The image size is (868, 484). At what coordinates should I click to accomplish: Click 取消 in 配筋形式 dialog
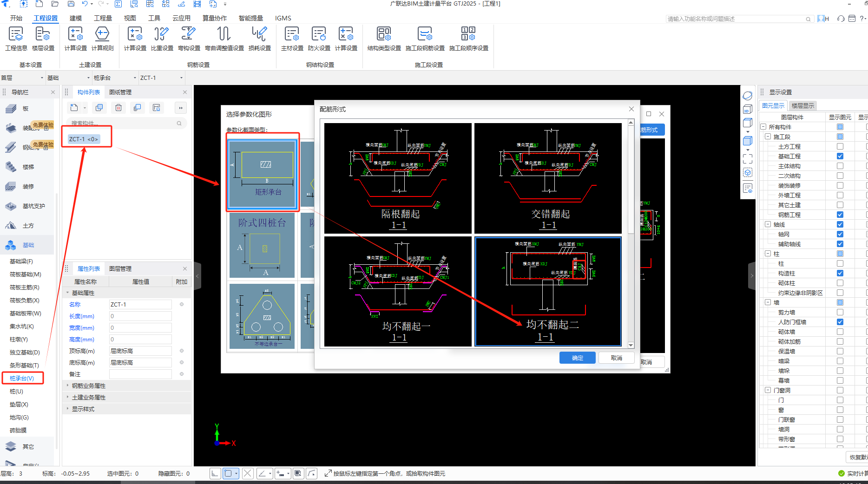617,358
